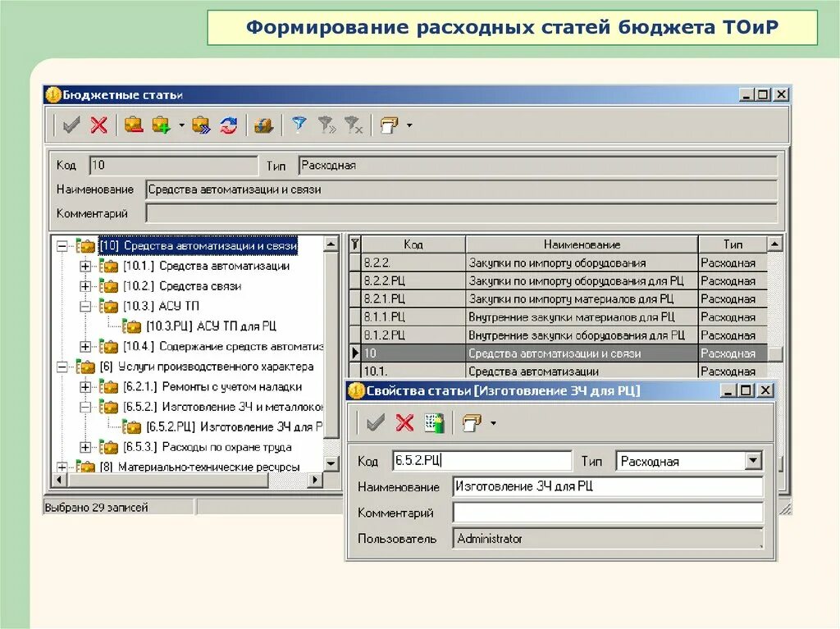Click the refresh icon on the toolbar
The width and height of the screenshot is (840, 629).
(x=228, y=125)
